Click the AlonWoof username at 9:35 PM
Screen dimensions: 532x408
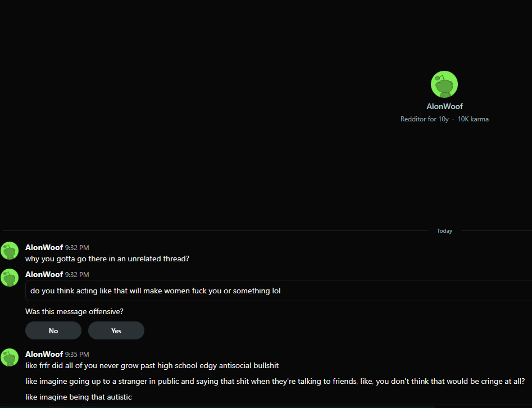coord(44,354)
